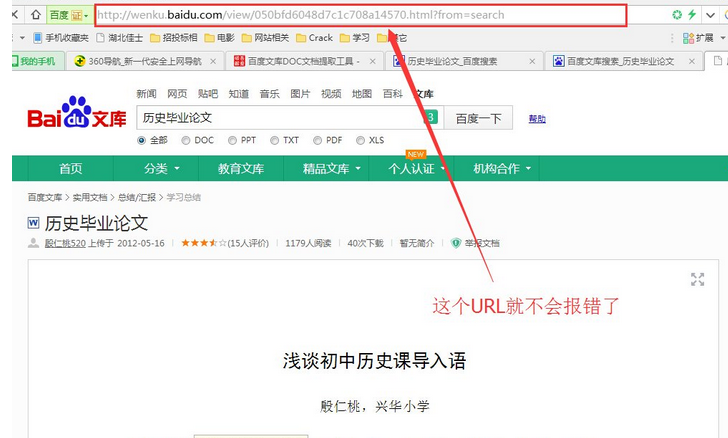Open the 帮助 help link
The image size is (728, 438).
[x=537, y=119]
